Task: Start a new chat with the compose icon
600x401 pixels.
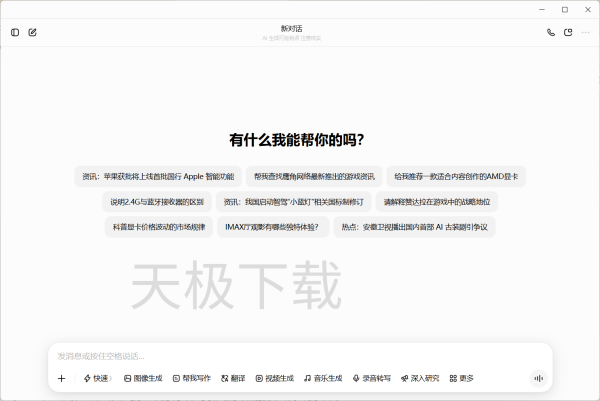Action: [33, 33]
